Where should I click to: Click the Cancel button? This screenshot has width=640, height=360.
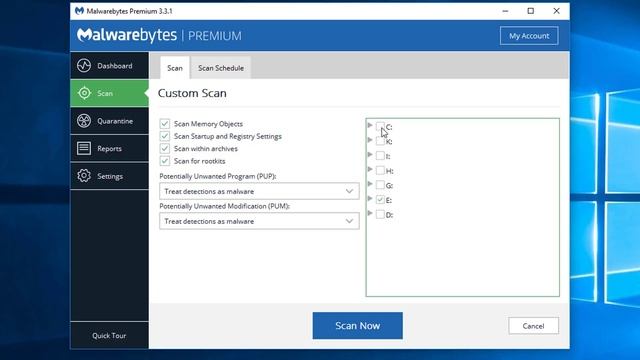(x=533, y=326)
